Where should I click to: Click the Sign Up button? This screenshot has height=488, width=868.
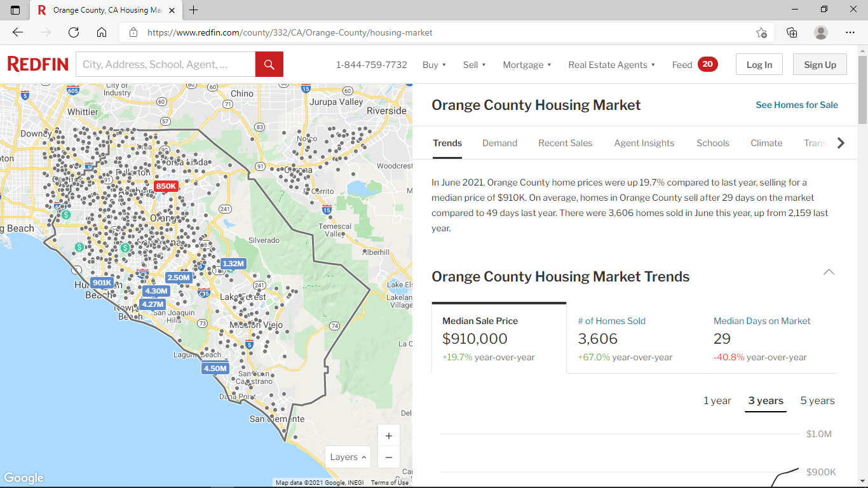(820, 64)
